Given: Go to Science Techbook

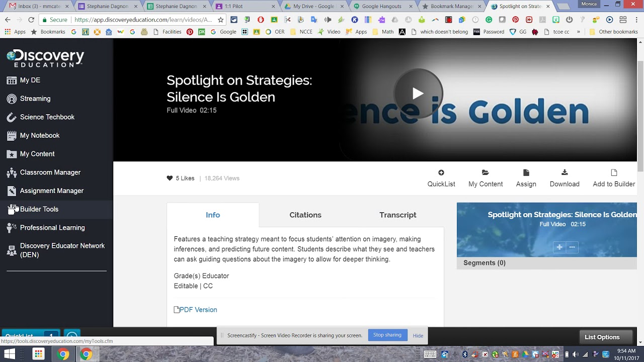Looking at the screenshot, I should 47,117.
